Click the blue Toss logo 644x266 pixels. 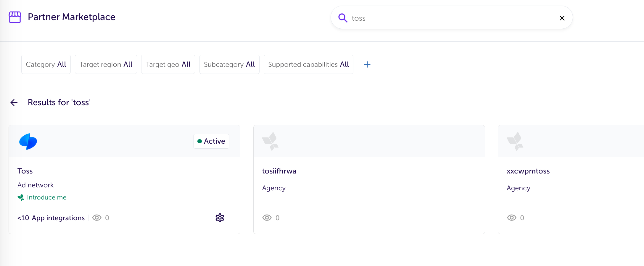(28, 141)
